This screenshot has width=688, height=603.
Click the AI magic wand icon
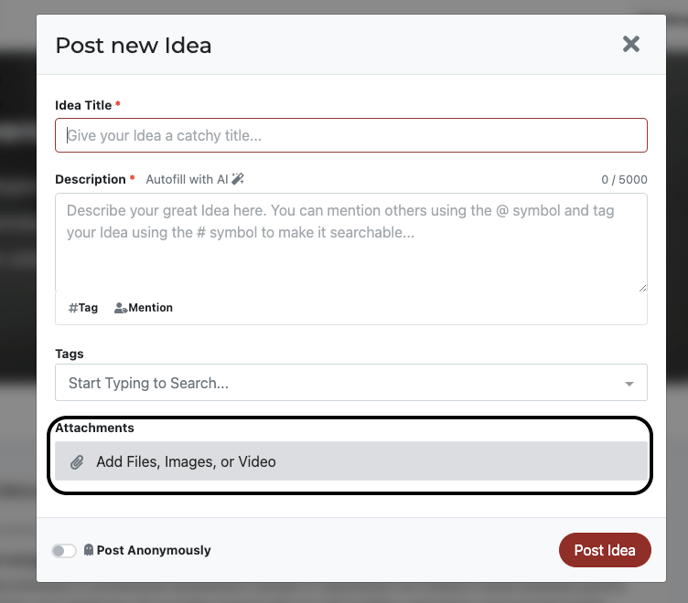[237, 179]
